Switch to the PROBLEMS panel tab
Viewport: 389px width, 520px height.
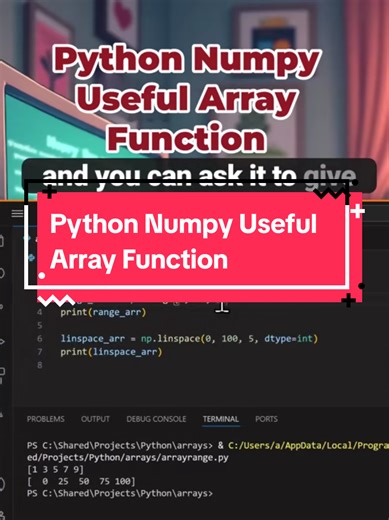[x=46, y=419]
